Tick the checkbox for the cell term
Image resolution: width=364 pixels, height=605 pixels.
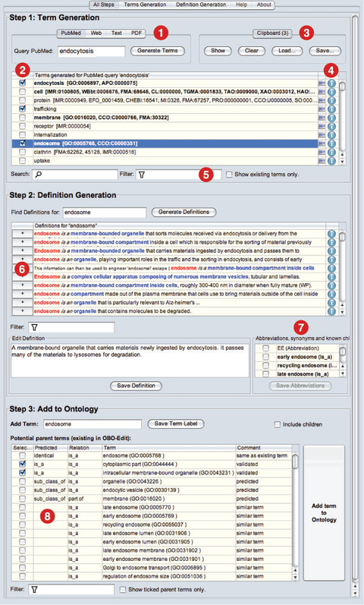22,91
